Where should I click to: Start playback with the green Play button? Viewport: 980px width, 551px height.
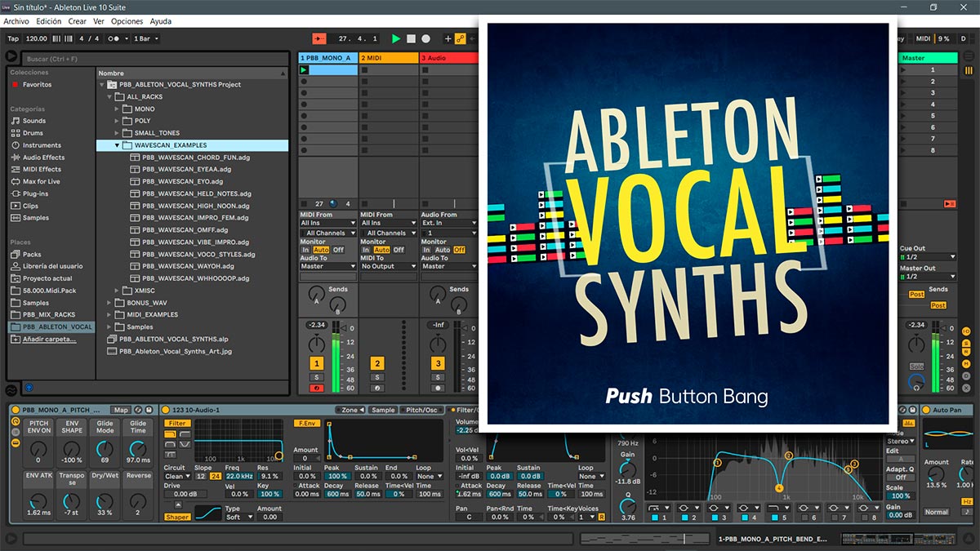pyautogui.click(x=396, y=38)
